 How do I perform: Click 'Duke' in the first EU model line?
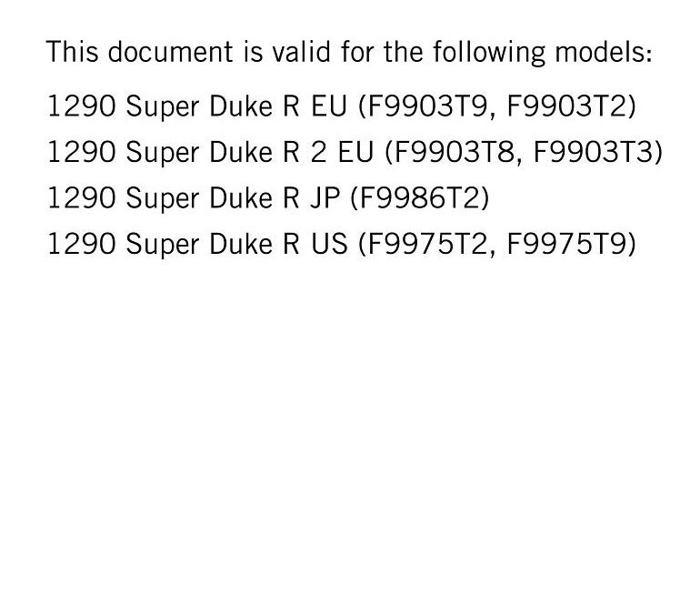(x=241, y=106)
